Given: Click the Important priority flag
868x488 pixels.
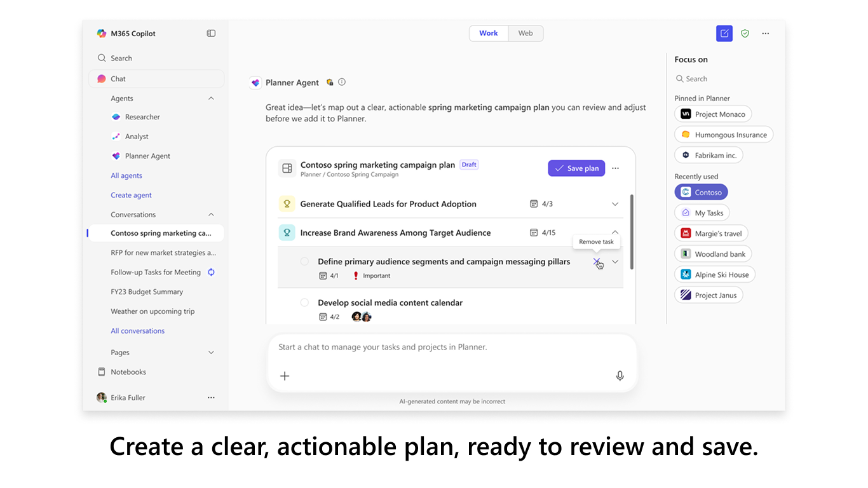Looking at the screenshot, I should tap(372, 276).
